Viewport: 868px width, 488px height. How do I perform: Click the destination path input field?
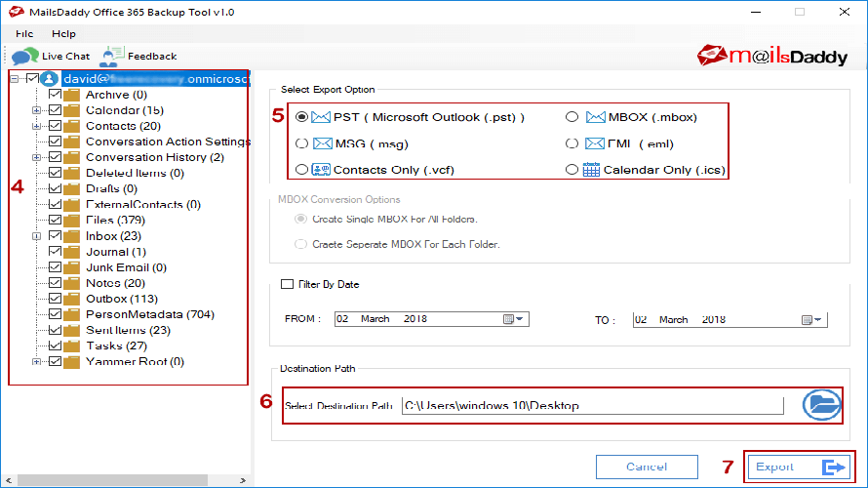click(592, 406)
